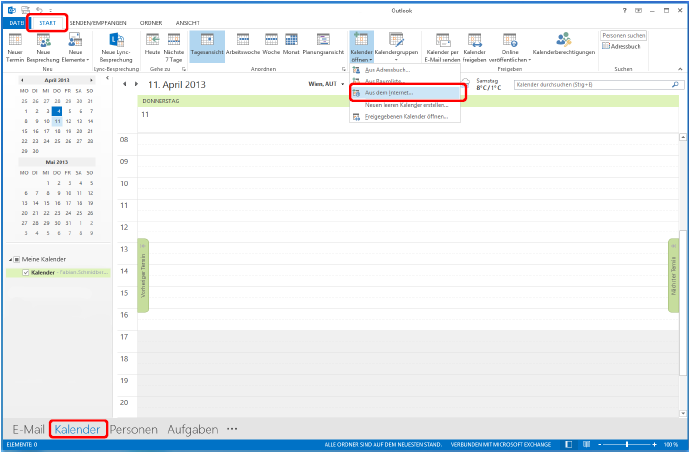Screen dimensions: 690x453
Task: Switch to Personen navigation
Action: tap(133, 429)
